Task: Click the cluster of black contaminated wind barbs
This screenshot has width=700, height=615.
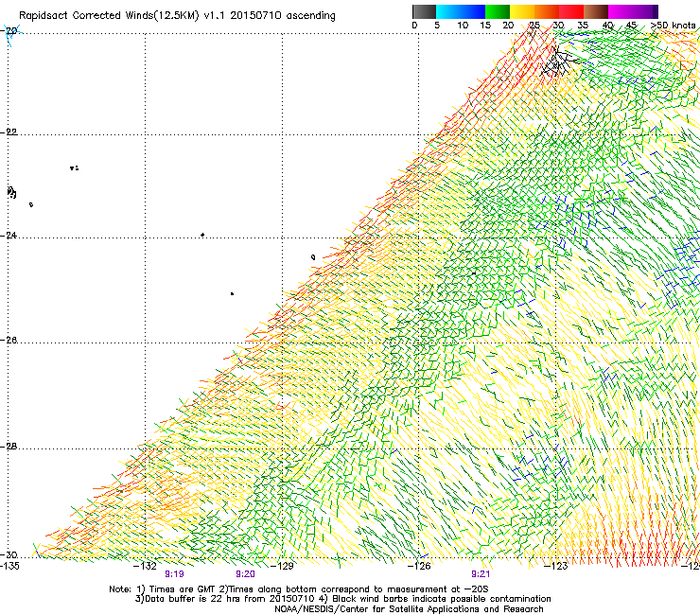Action: point(558,61)
